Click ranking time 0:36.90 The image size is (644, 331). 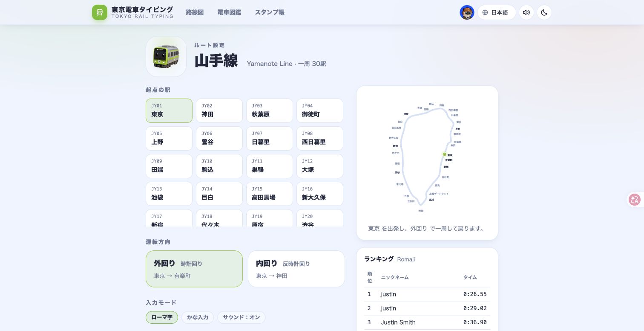(x=475, y=322)
